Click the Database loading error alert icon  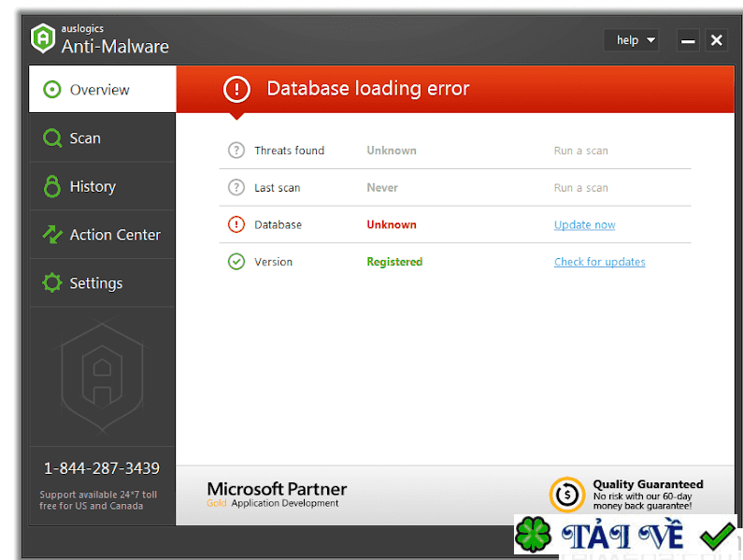[236, 89]
